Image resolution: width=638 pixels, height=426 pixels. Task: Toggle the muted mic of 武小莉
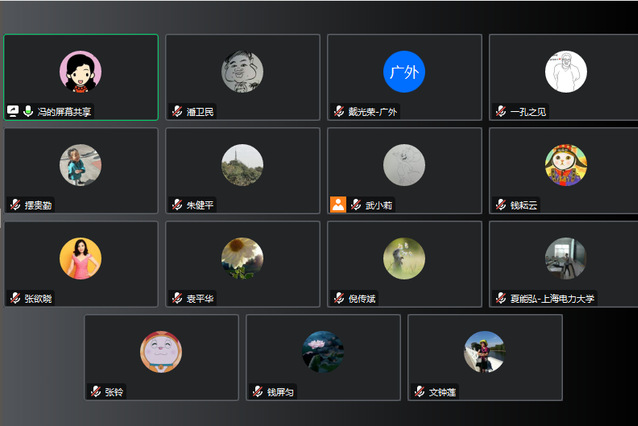pos(356,205)
